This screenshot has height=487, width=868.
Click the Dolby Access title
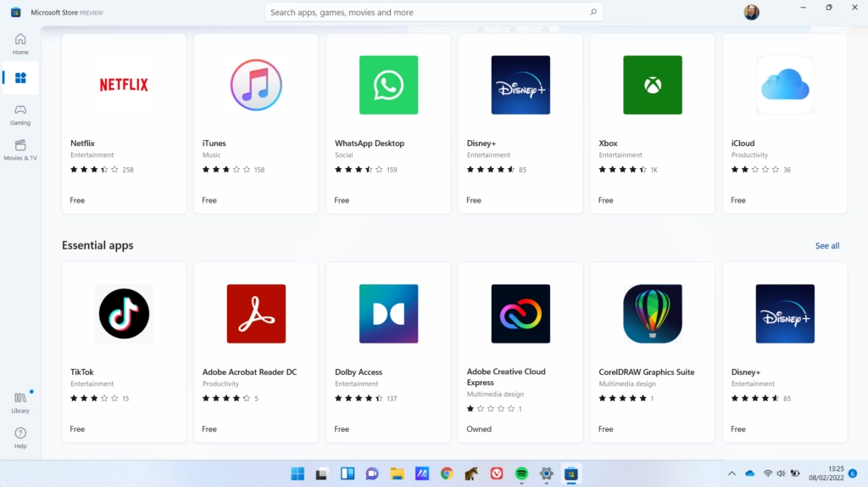359,372
